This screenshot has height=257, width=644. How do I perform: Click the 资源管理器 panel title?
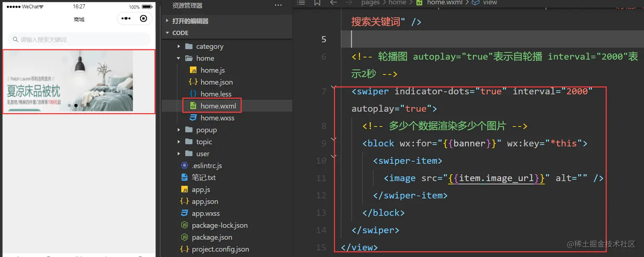[x=187, y=6]
